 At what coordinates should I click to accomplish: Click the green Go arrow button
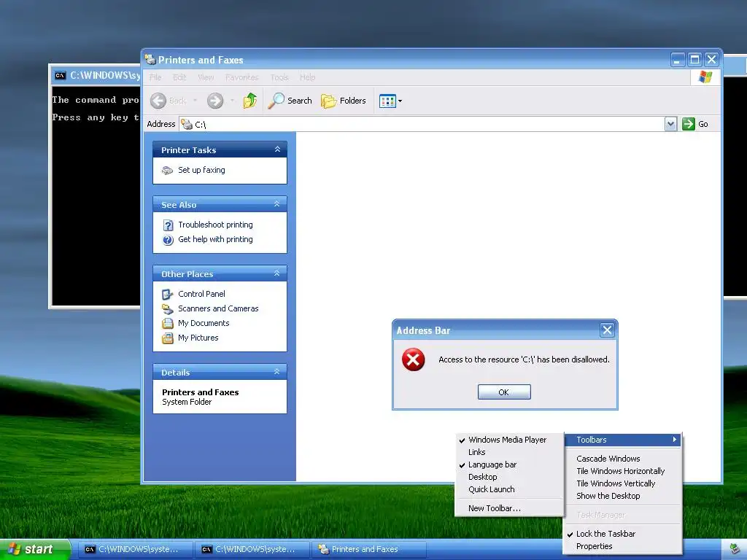(689, 124)
